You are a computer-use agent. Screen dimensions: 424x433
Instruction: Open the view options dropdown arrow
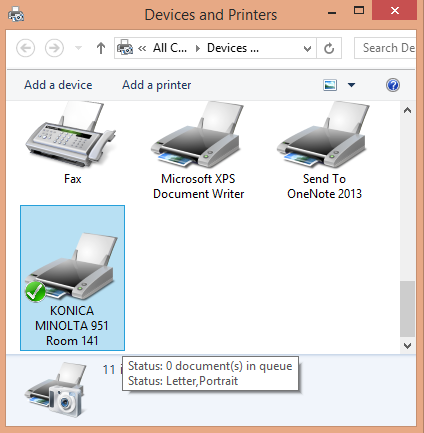pos(351,85)
